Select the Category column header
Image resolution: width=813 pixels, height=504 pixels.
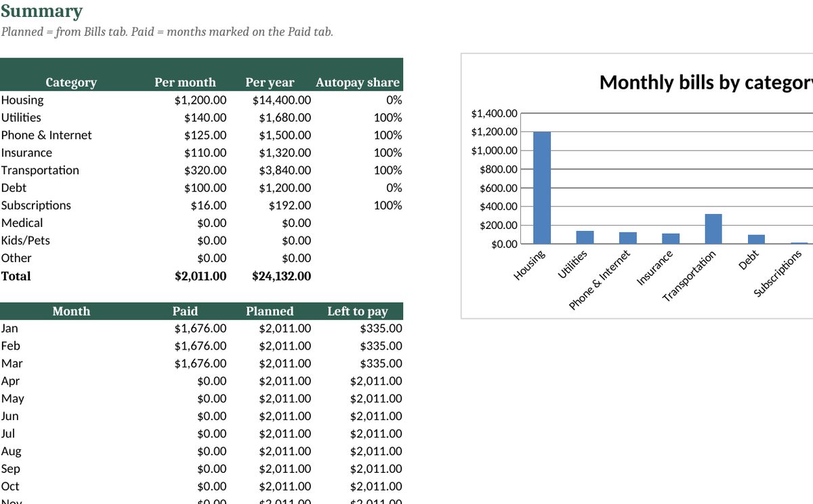pyautogui.click(x=71, y=83)
